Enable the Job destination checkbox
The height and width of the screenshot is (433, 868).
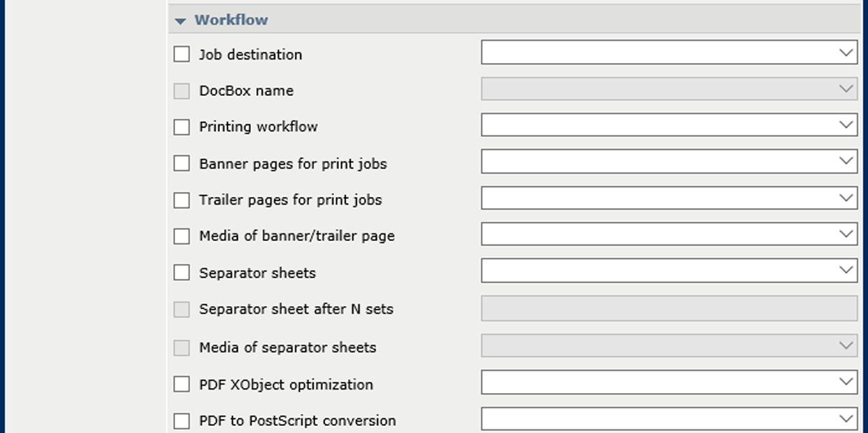click(x=181, y=54)
